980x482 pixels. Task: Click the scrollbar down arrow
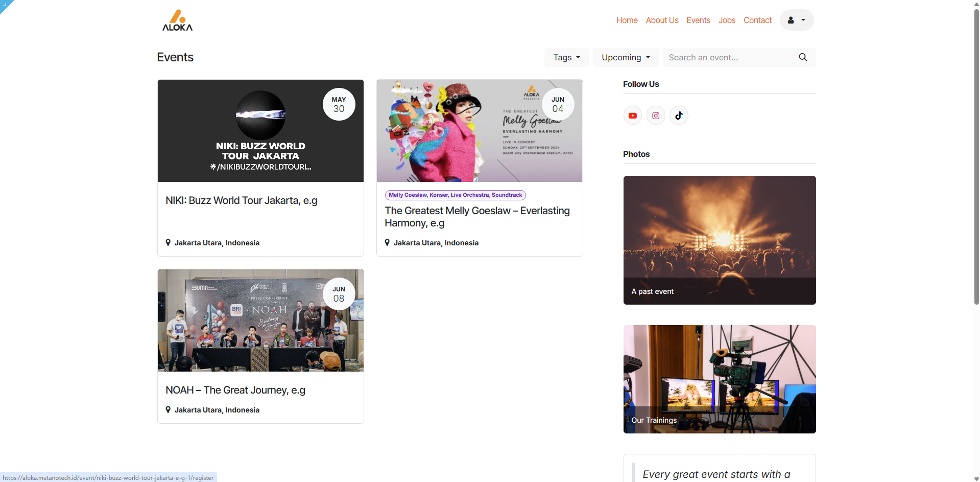[x=976, y=478]
